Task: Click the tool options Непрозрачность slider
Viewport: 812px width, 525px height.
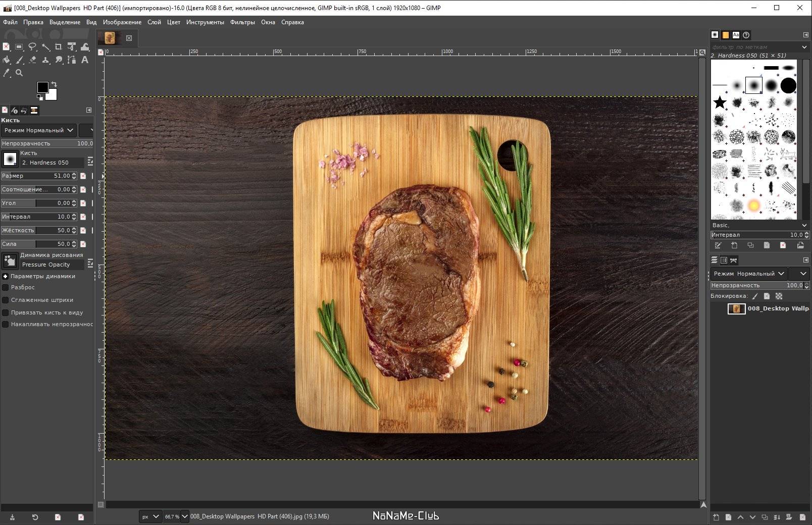Action: pos(47,143)
